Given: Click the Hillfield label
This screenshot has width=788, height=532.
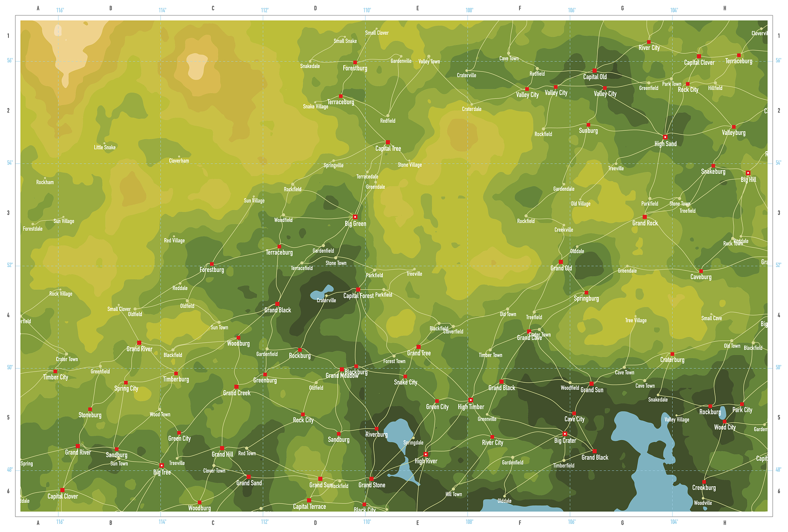Looking at the screenshot, I should coord(715,88).
